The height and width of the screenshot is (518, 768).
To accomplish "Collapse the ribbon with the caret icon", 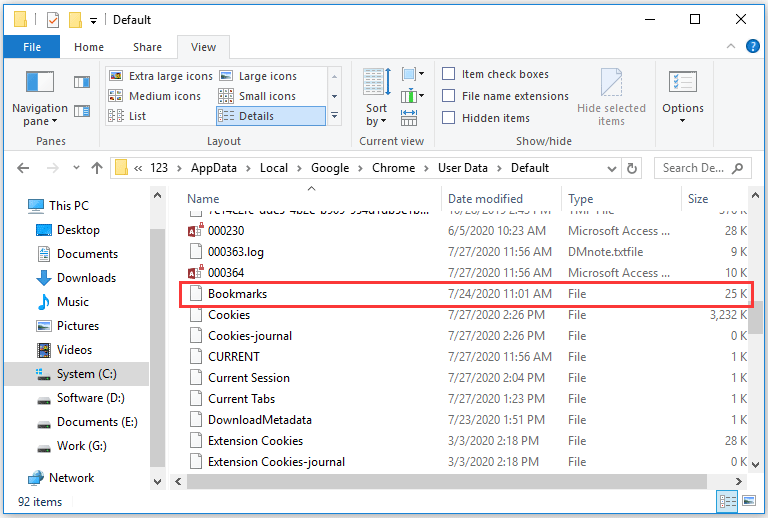I will [x=731, y=46].
